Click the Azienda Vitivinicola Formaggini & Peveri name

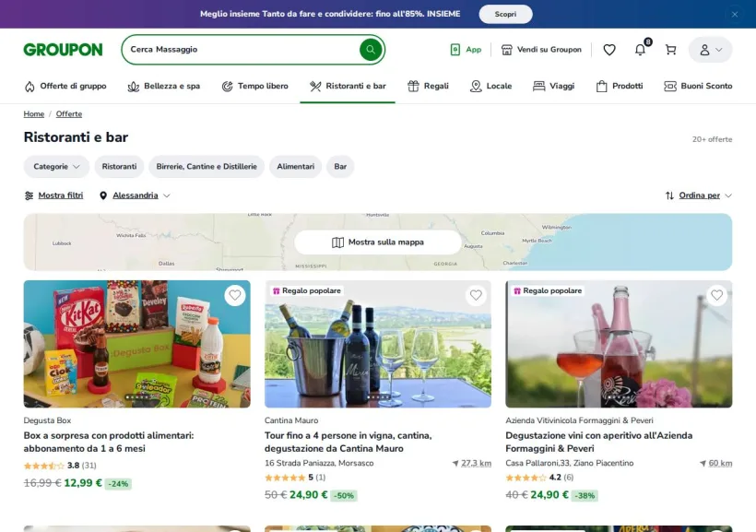point(580,420)
